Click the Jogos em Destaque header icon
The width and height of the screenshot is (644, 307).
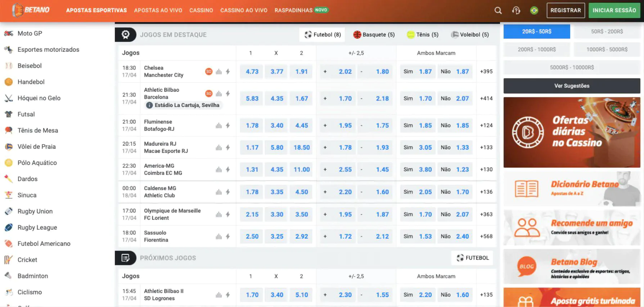pos(126,35)
